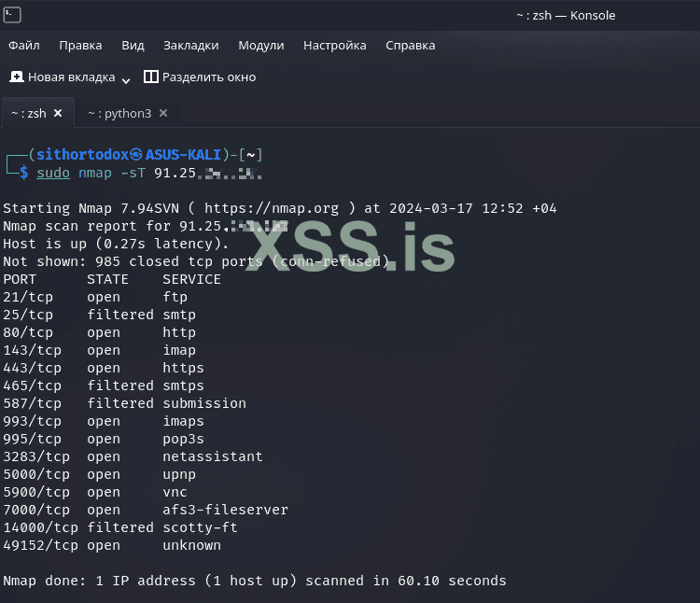Viewport: 700px width, 603px height.
Task: Open the Файл menu
Action: click(24, 46)
